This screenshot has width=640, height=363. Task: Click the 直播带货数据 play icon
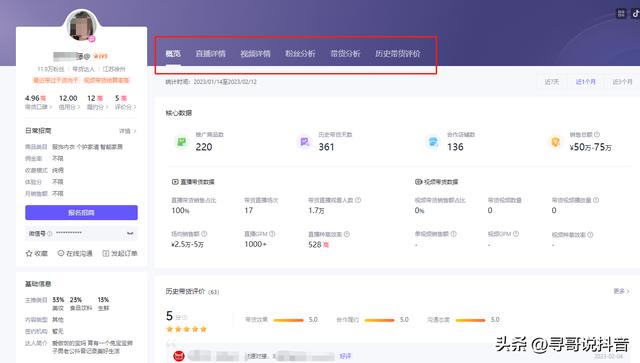175,182
